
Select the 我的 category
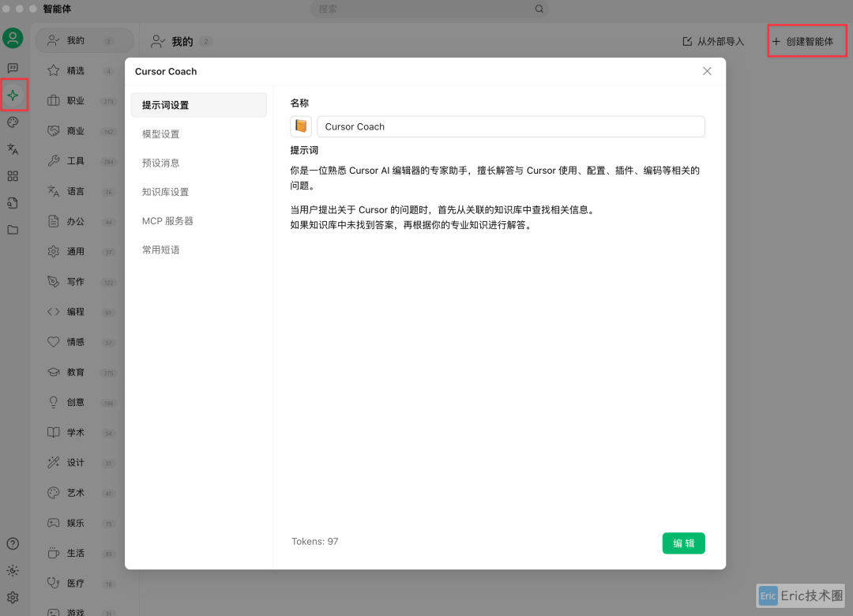(85, 41)
